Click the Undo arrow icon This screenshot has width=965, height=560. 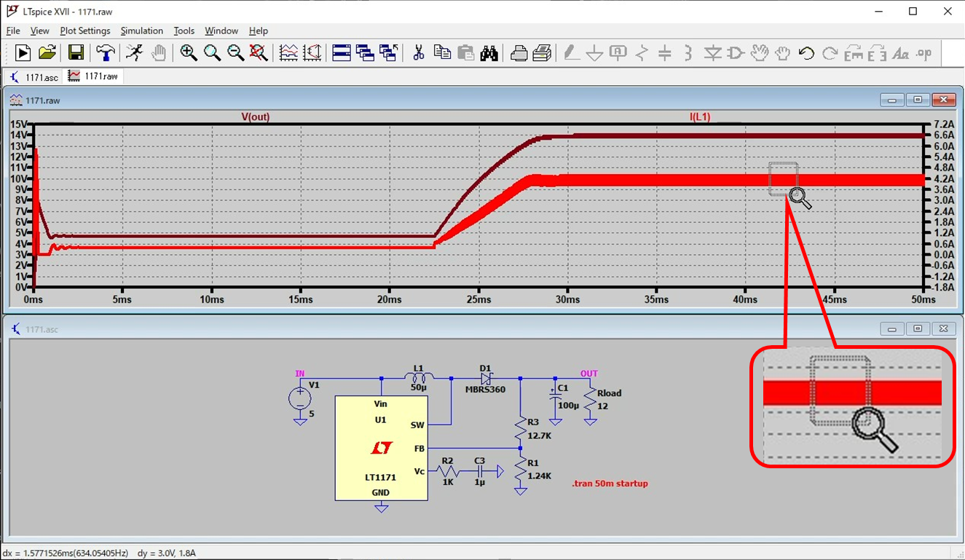(x=806, y=52)
